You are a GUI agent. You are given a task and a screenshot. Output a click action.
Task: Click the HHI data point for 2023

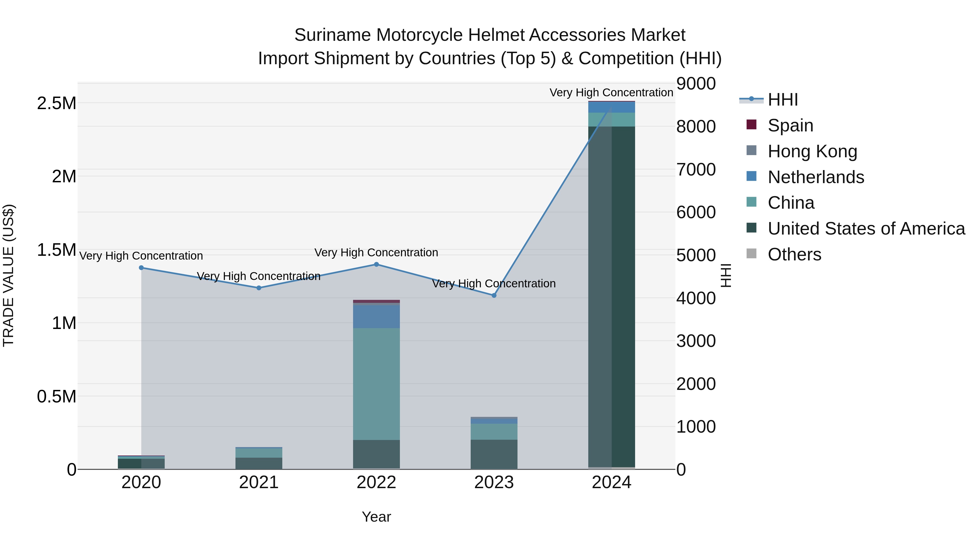click(x=494, y=295)
